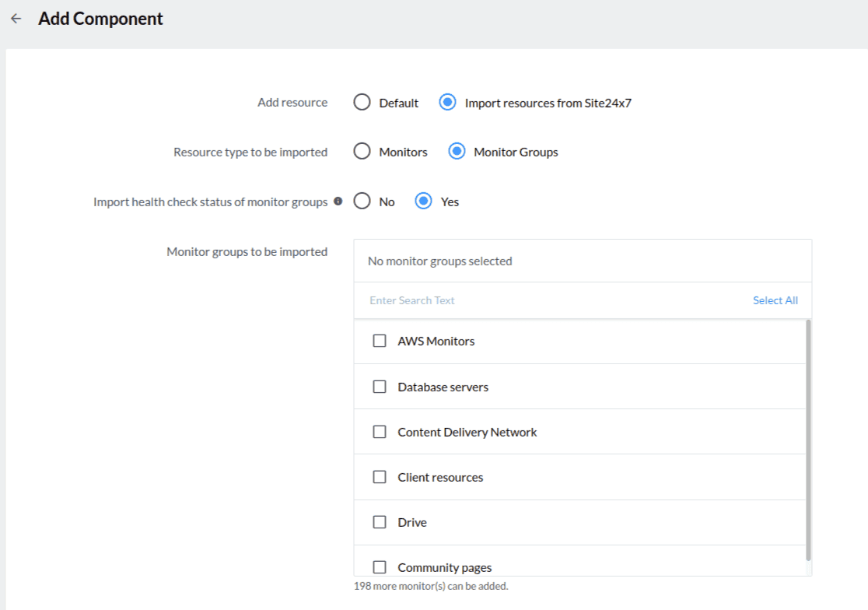868x610 pixels.
Task: Select Import resources from Site24x7 radio
Action: pos(447,103)
